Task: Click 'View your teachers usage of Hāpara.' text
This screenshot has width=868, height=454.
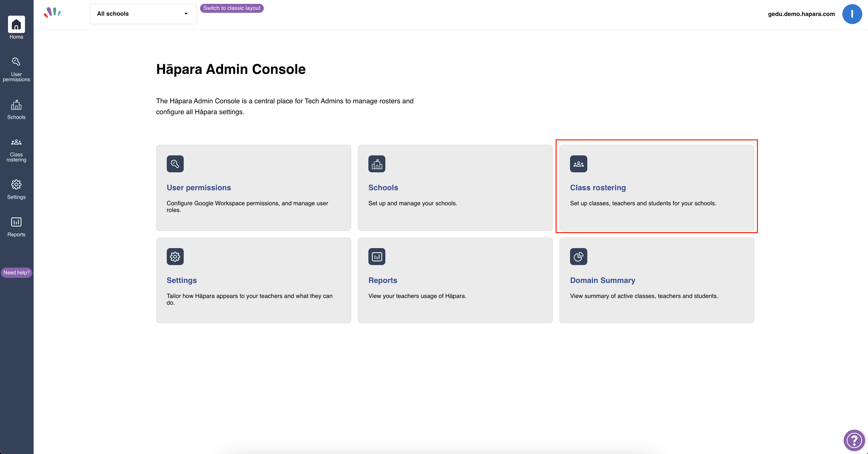Action: tap(417, 296)
